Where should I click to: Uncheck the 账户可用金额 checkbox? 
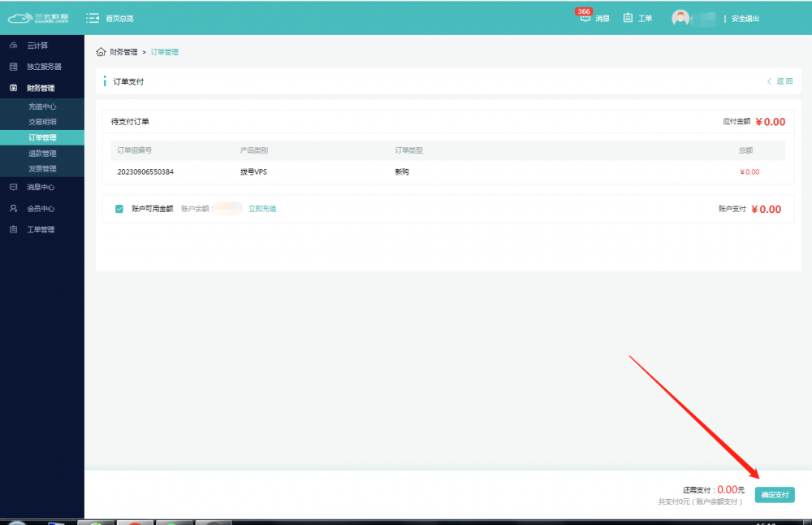point(119,209)
